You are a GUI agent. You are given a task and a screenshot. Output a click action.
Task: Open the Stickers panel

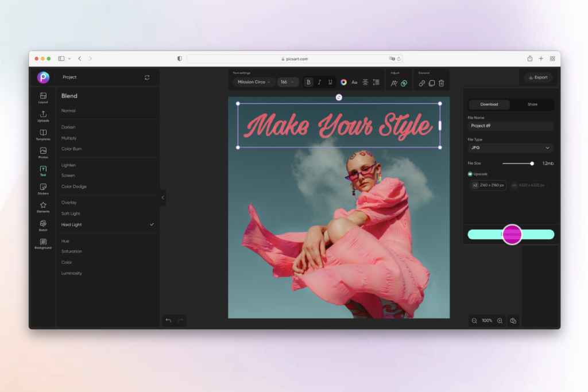click(x=42, y=189)
